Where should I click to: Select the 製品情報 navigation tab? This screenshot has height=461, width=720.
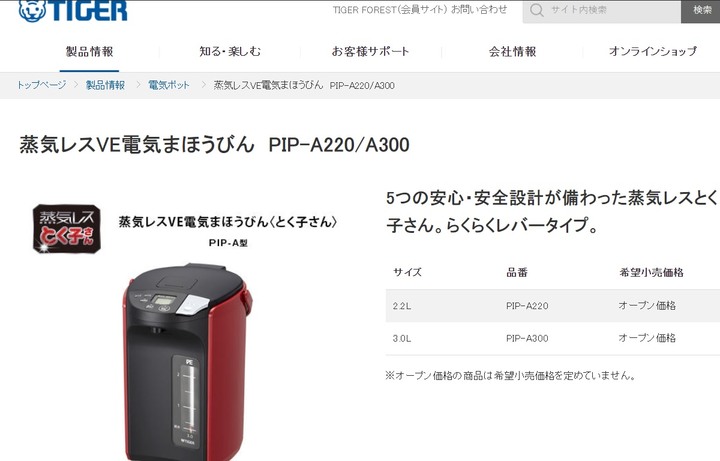click(89, 51)
